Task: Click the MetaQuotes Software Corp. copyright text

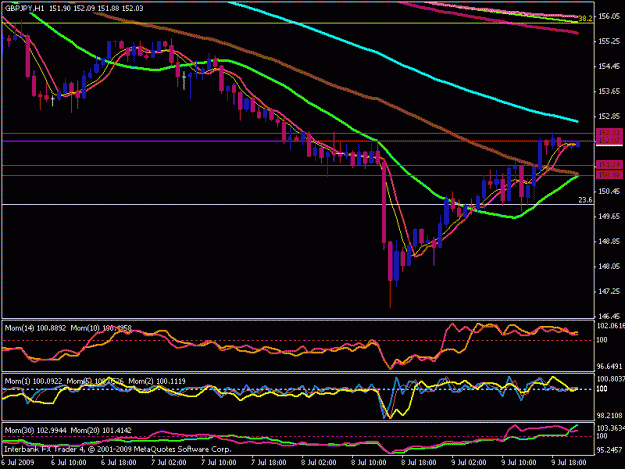Action: pyautogui.click(x=118, y=449)
